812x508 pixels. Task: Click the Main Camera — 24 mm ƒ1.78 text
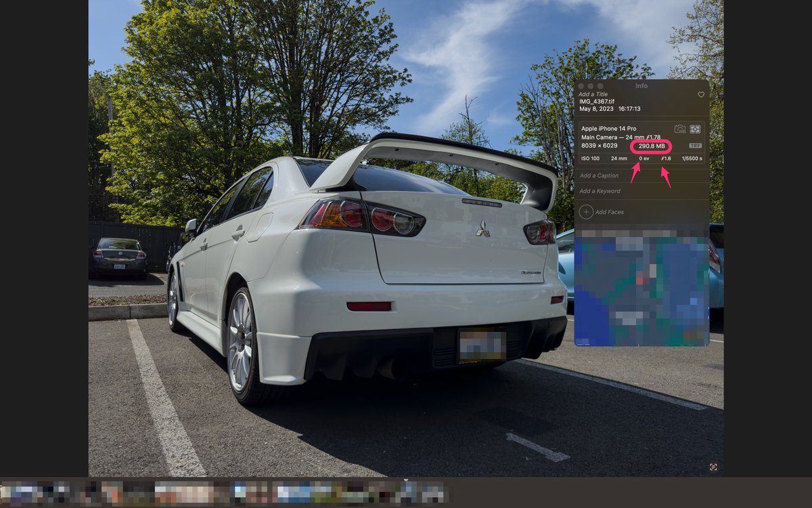point(621,137)
